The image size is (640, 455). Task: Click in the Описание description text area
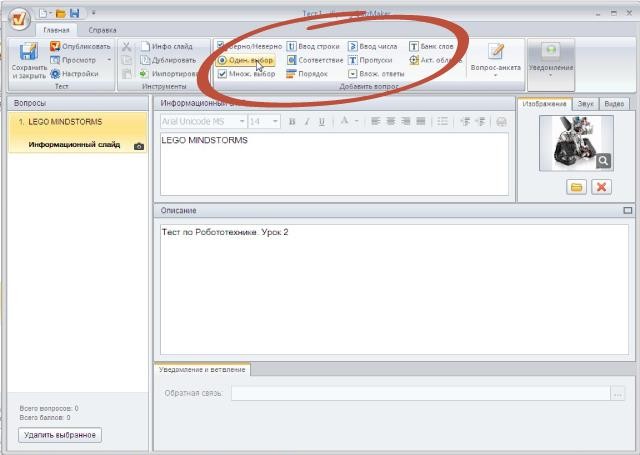(x=394, y=289)
